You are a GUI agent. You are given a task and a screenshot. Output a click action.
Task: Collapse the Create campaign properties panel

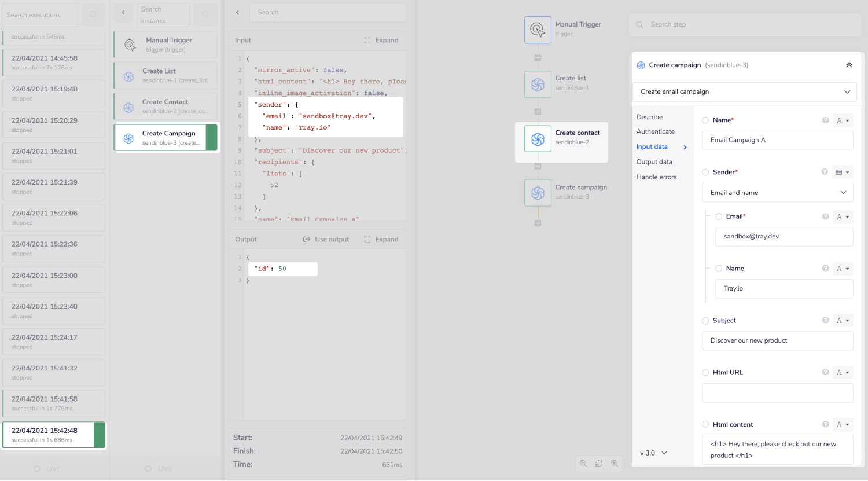(849, 65)
